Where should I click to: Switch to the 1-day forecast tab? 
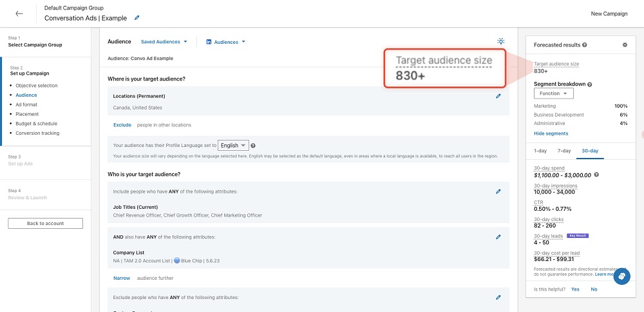click(x=540, y=150)
